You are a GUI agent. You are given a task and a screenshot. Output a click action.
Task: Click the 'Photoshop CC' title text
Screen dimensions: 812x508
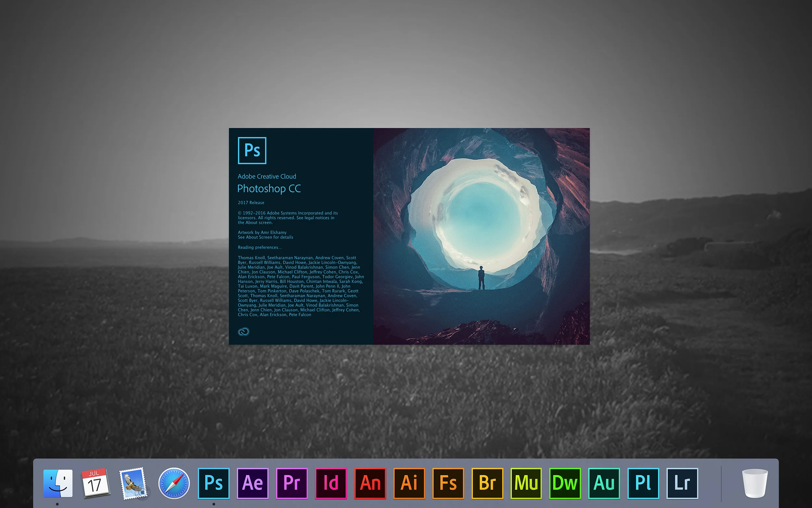click(x=269, y=189)
